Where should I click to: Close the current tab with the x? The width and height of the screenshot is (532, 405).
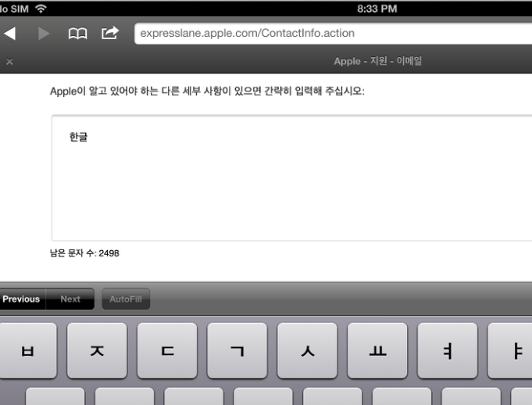[x=9, y=61]
